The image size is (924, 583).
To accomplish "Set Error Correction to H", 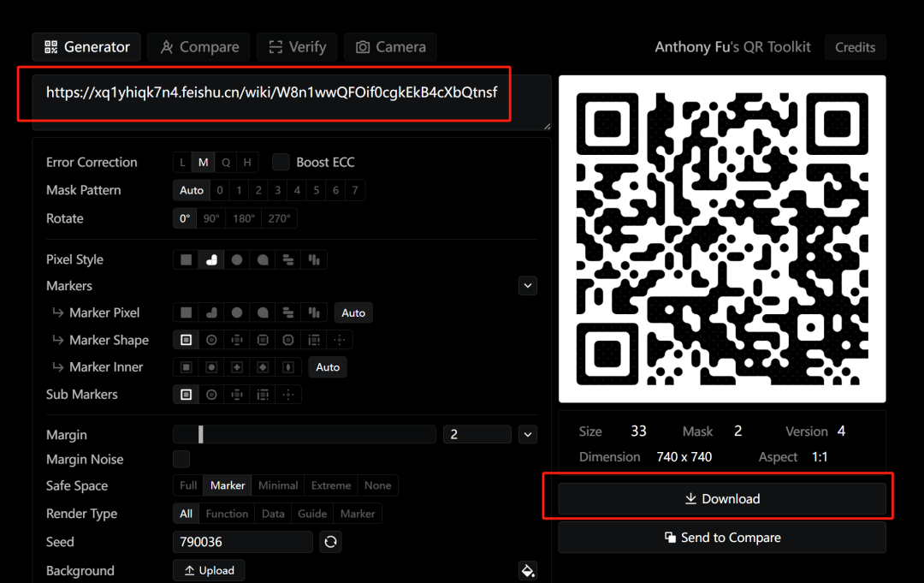I will (247, 162).
